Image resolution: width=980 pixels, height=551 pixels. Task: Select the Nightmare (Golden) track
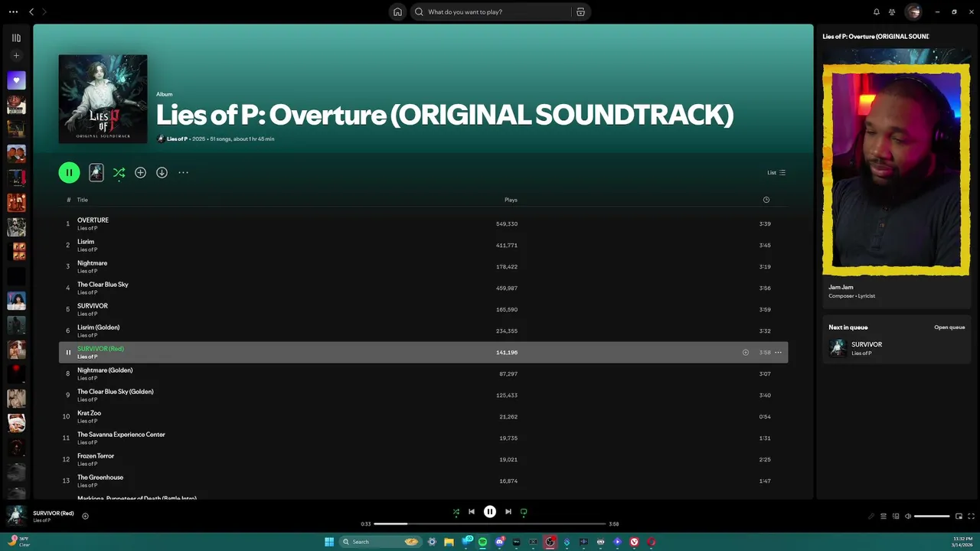[x=423, y=373]
